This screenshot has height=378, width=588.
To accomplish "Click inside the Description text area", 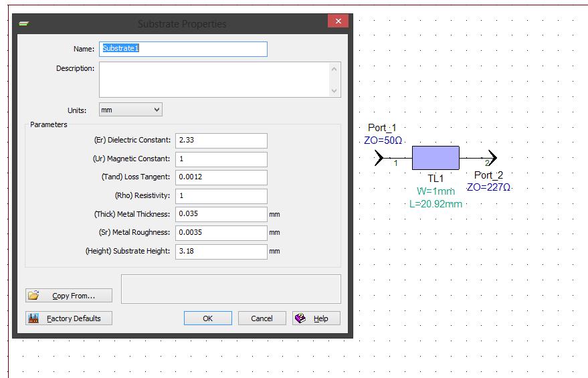I will 215,80.
